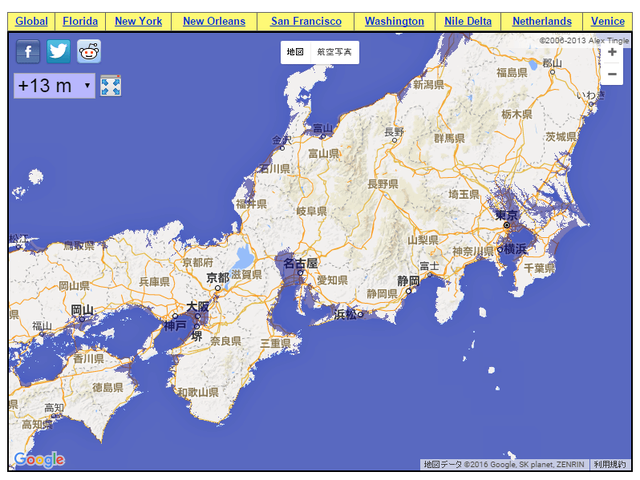
Task: Toggle fullscreen map icon
Action: pyautogui.click(x=111, y=86)
